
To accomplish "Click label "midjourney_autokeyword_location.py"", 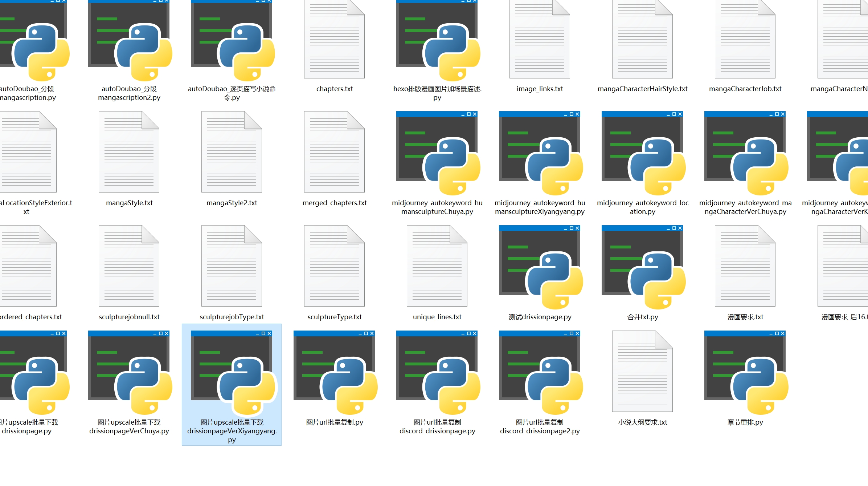I will coord(643,207).
